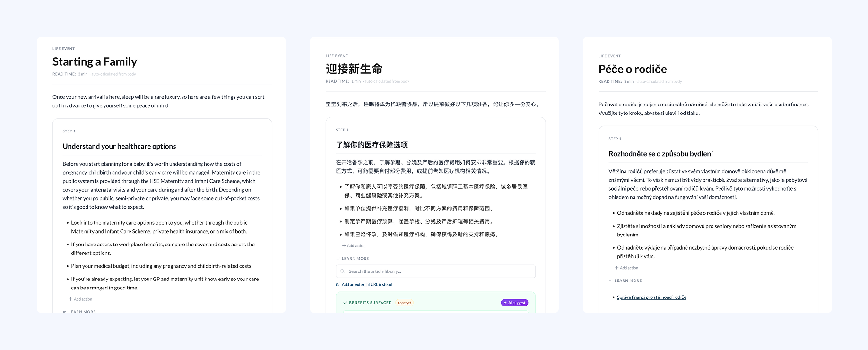
Task: Click the BENEFITS SURFACED label
Action: (x=370, y=303)
